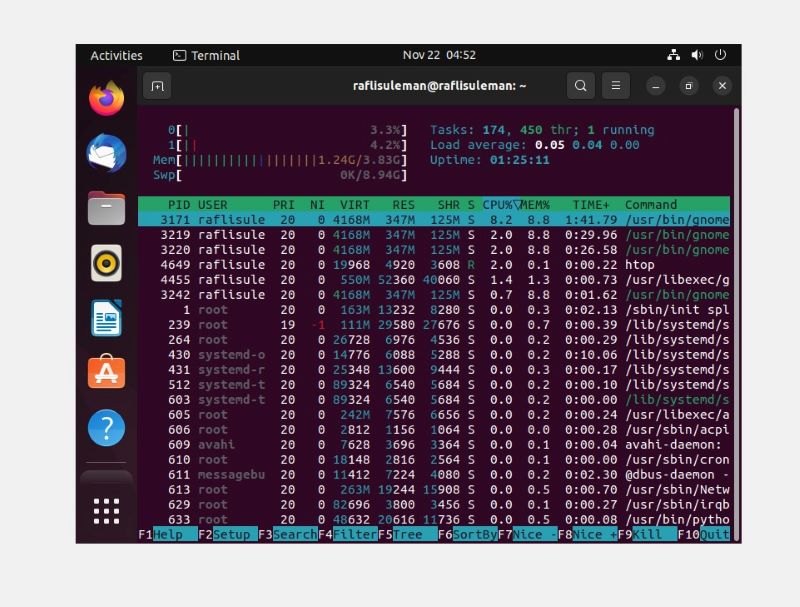Sort by the MEM% column header
This screenshot has height=607, width=800.
point(535,205)
